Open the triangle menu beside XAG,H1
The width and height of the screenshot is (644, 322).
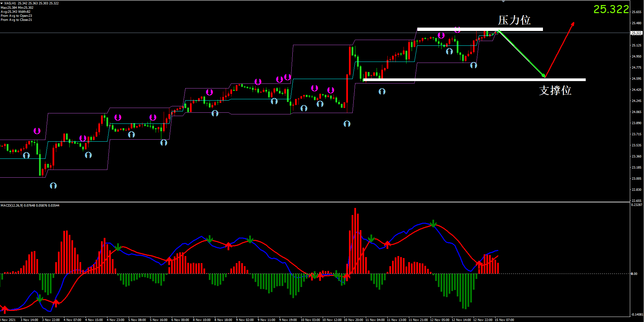pyautogui.click(x=2, y=3)
